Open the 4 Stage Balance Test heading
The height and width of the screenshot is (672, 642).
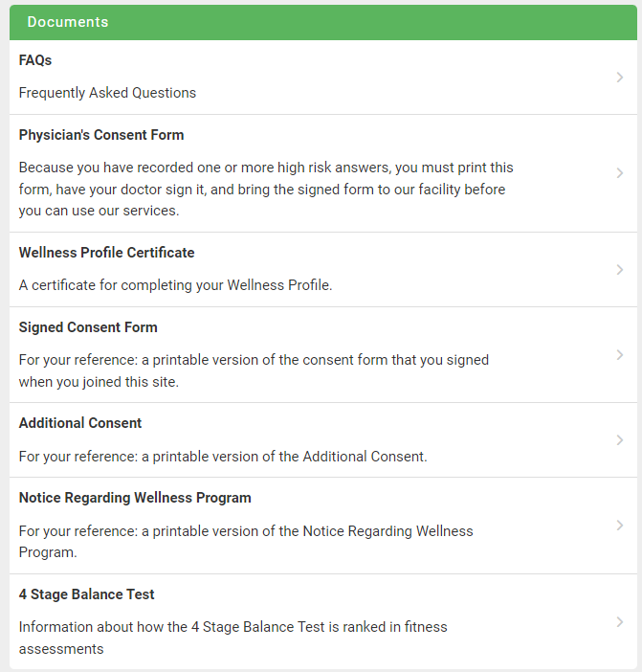[x=87, y=594]
